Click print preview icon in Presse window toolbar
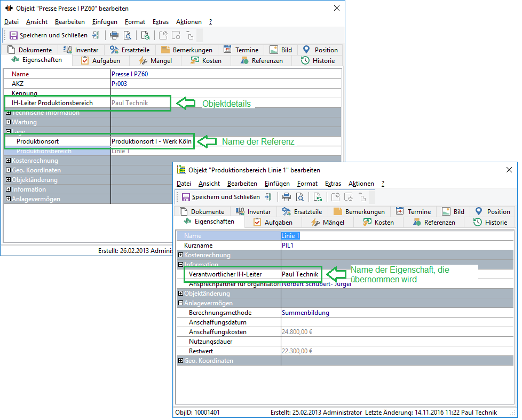The height and width of the screenshot is (420, 522). point(128,35)
